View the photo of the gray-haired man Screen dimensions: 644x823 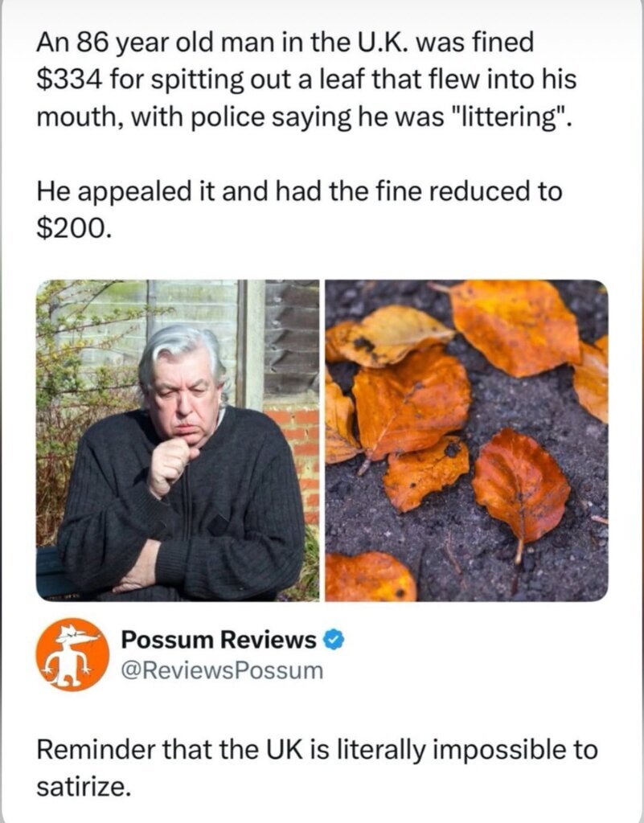pos(178,440)
